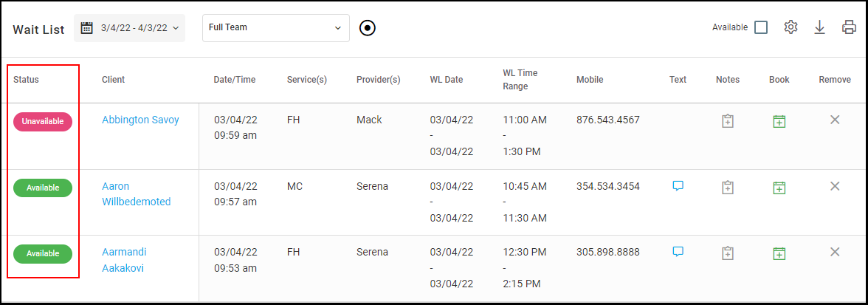Toggle Available status for Aarmandi Aakakovi
Image resolution: width=868 pixels, height=305 pixels.
(x=43, y=253)
